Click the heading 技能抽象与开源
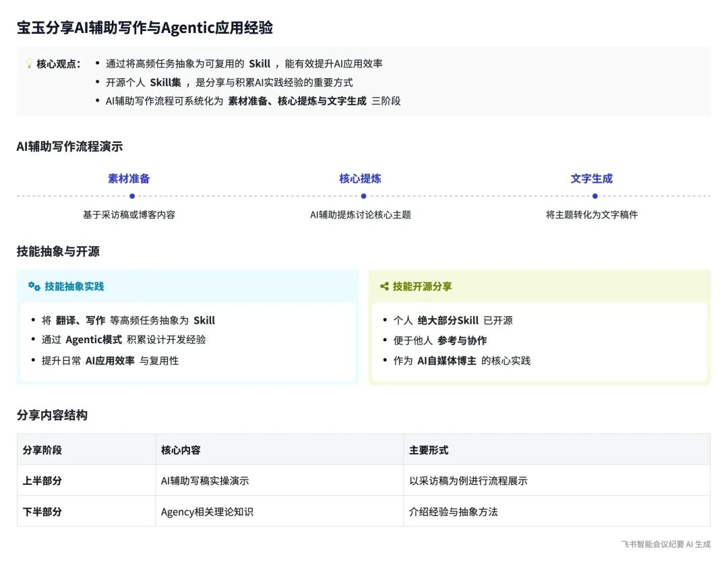Screen dimensions: 728x565 (58, 251)
